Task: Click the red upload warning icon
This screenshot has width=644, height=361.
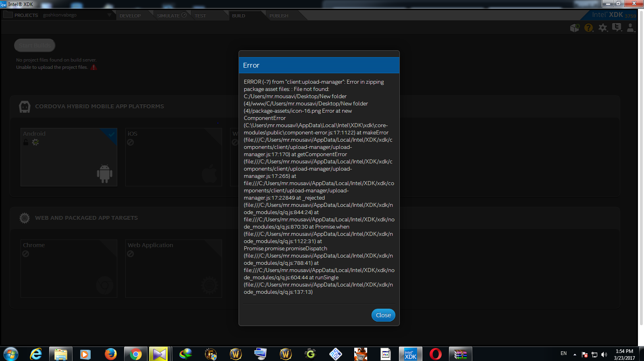Action: (x=94, y=67)
